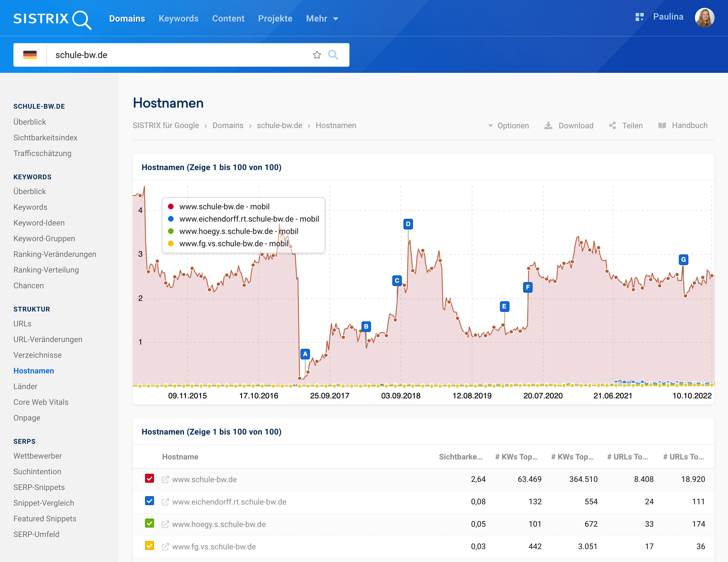The width and height of the screenshot is (728, 562).
Task: Open Sichtbarkeitsindex in the sidebar
Action: tap(45, 138)
